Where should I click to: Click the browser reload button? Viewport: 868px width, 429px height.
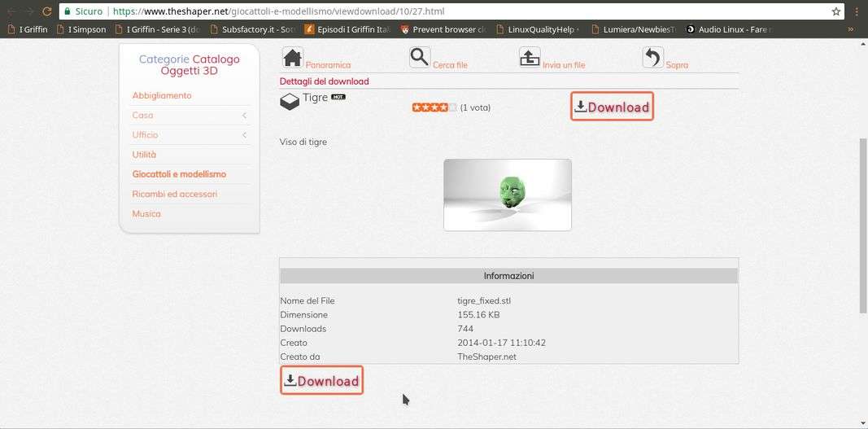(47, 11)
